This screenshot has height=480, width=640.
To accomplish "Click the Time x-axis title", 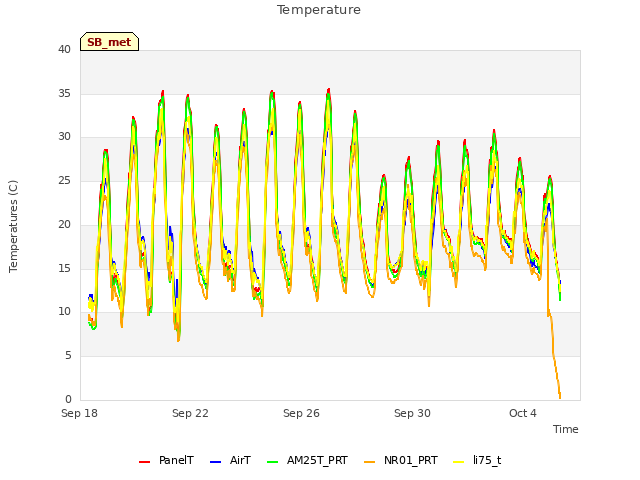I will 566,429.
